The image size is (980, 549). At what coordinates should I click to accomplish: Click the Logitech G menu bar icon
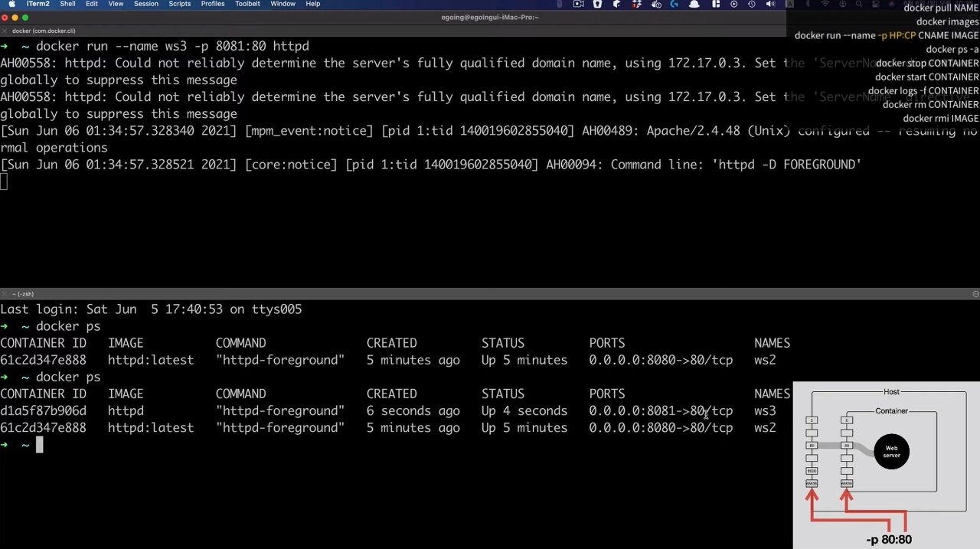coord(674,4)
